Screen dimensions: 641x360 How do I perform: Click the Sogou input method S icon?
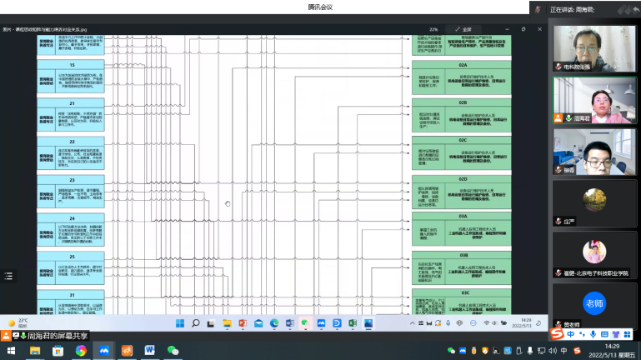pyautogui.click(x=556, y=334)
